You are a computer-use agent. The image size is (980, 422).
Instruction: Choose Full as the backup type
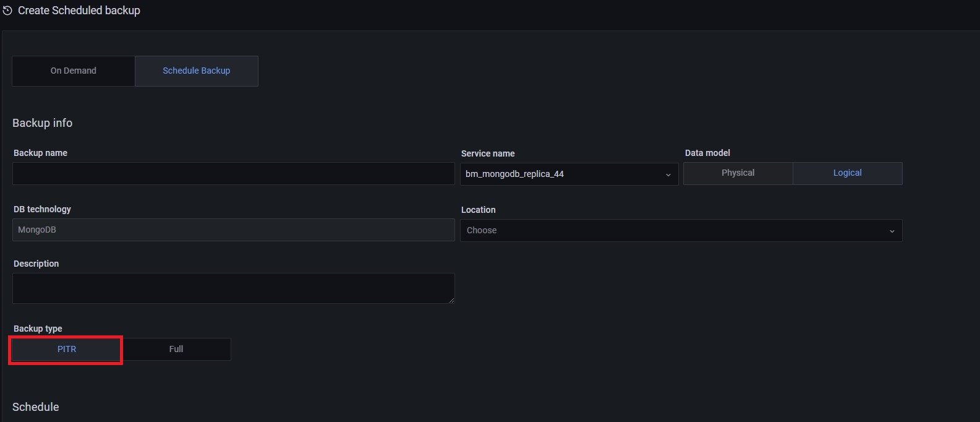[x=176, y=350]
